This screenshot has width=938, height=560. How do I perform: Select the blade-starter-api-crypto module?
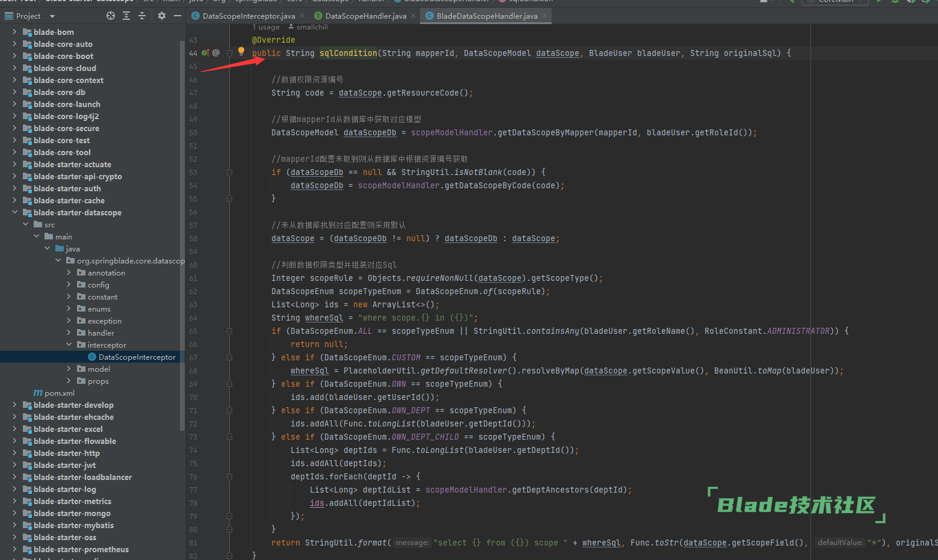[x=78, y=176]
